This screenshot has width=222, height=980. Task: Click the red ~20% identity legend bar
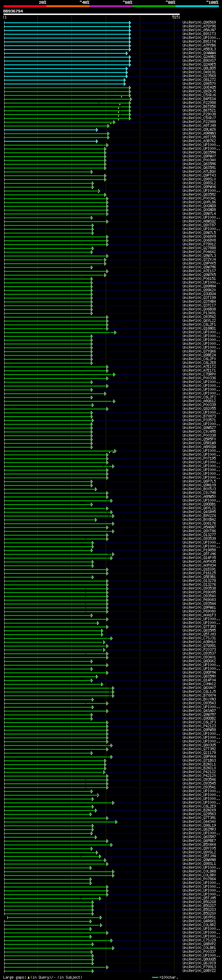[x=25, y=6]
